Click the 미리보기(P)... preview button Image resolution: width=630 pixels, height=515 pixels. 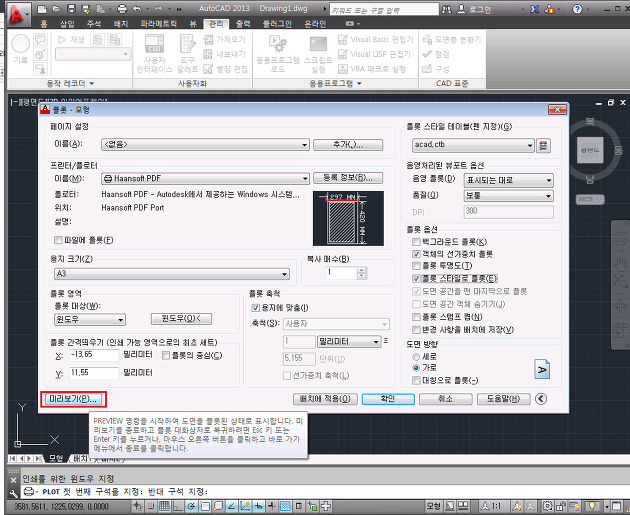click(x=73, y=399)
